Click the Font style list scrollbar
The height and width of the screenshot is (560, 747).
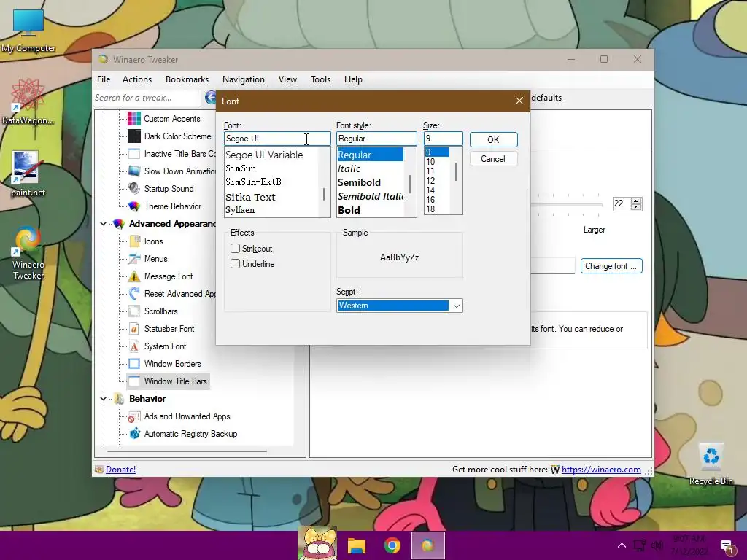pos(410,182)
